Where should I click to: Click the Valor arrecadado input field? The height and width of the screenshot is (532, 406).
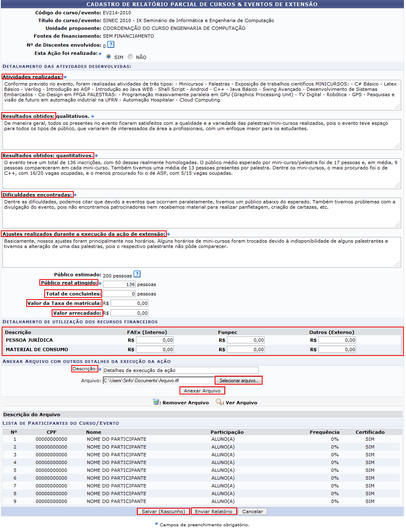pos(129,313)
